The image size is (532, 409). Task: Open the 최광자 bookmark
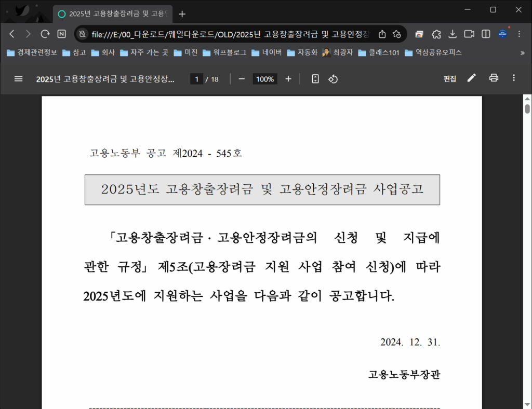(338, 52)
